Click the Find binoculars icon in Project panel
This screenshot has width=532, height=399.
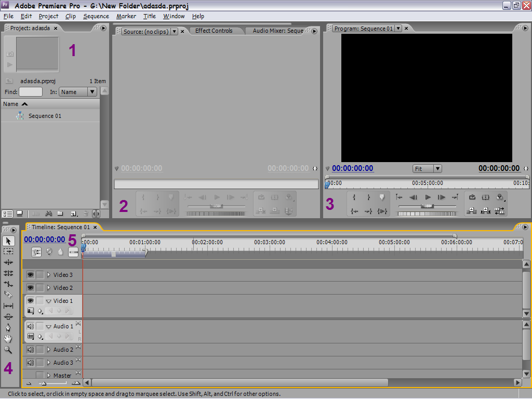pyautogui.click(x=48, y=214)
